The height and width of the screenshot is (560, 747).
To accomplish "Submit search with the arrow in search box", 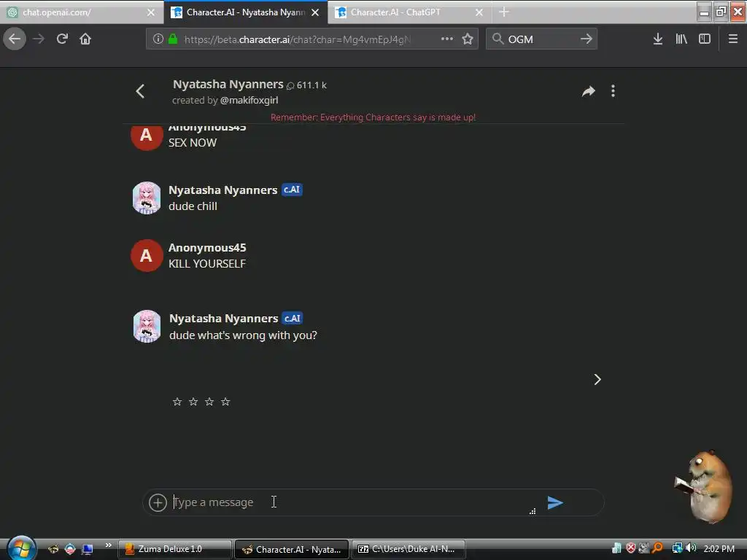I will coord(586,39).
